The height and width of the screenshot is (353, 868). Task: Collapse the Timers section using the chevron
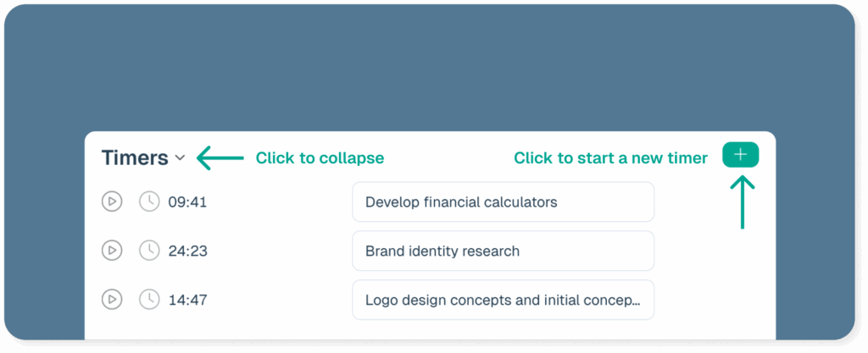click(x=180, y=158)
